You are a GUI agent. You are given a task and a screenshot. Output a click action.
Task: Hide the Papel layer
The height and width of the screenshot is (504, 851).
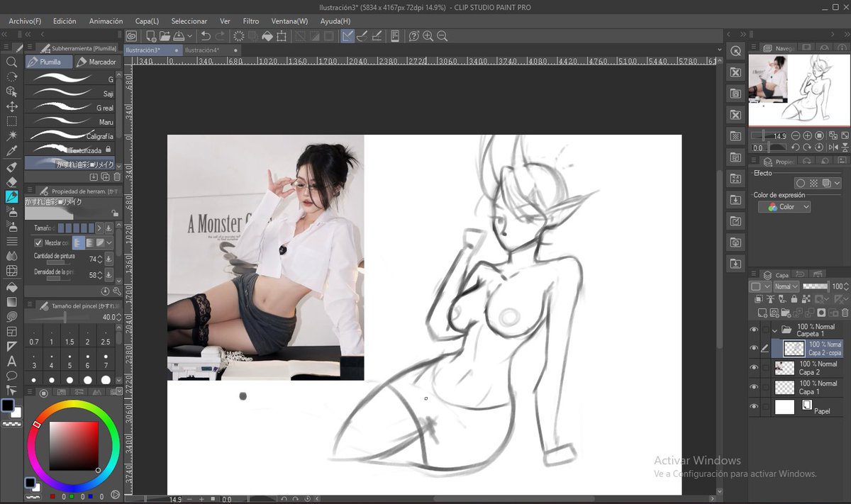[754, 407]
